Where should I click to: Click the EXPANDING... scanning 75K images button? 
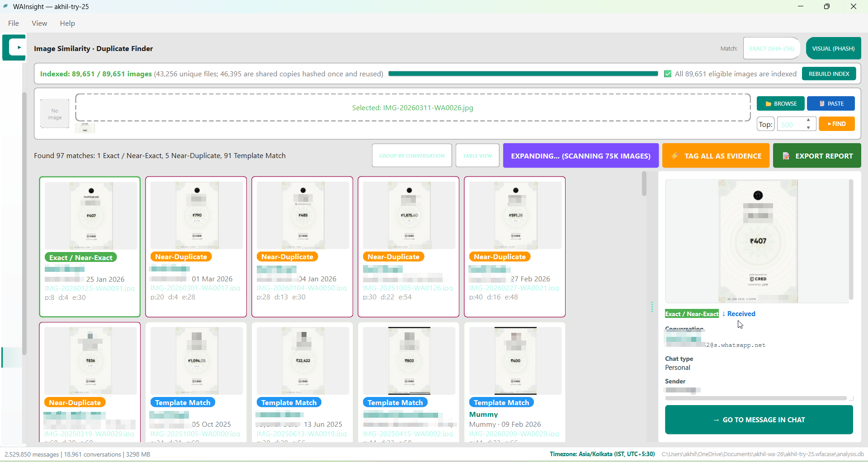pyautogui.click(x=580, y=156)
